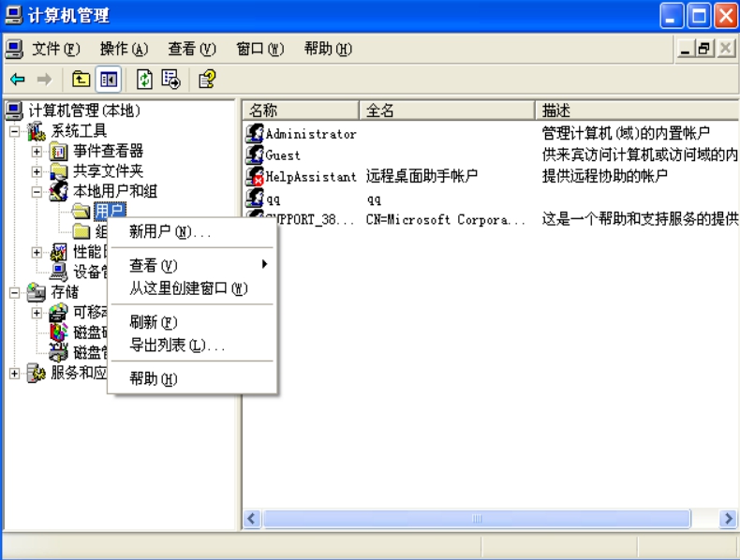740x560 pixels.
Task: Choose 导出列表(L)... from context menu
Action: [x=193, y=345]
